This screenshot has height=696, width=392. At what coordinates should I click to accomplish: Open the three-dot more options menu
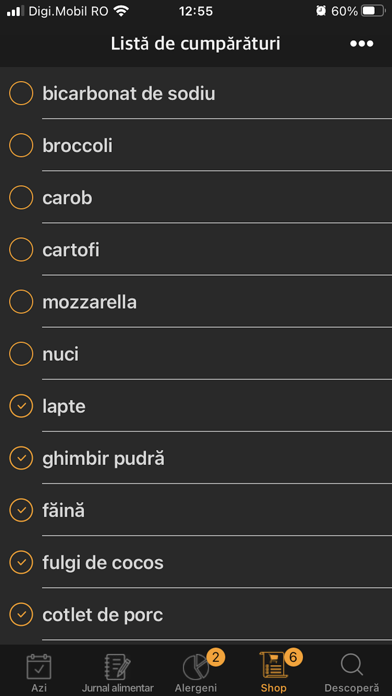361,44
